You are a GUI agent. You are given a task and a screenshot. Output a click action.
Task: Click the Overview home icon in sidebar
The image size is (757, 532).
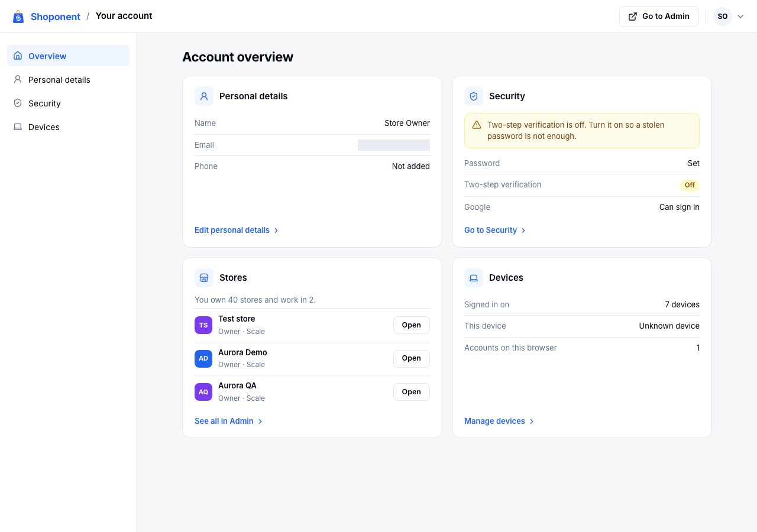(18, 56)
